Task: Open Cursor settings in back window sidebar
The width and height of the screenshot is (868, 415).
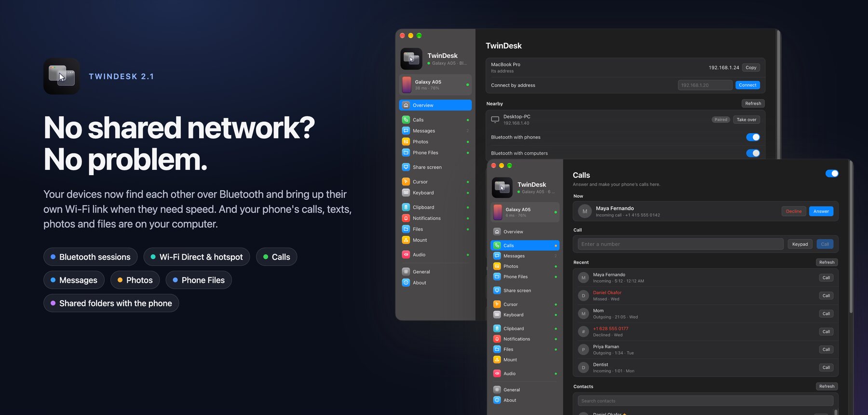Action: click(435, 182)
